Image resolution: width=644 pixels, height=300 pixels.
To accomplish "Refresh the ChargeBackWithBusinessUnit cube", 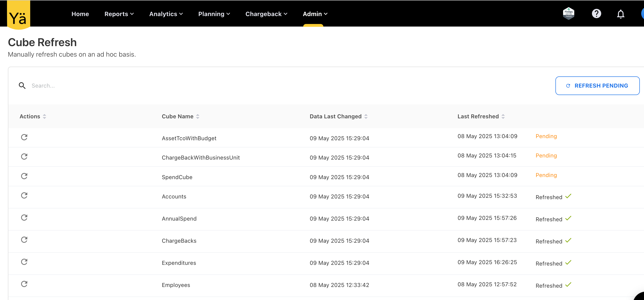I will click(x=24, y=157).
